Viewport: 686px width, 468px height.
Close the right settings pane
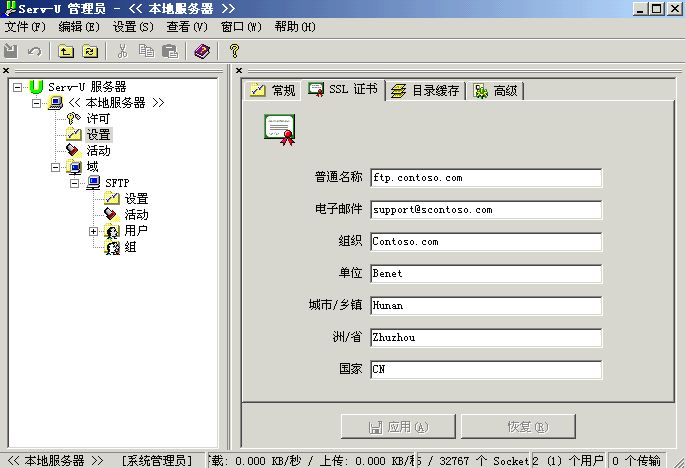click(239, 70)
